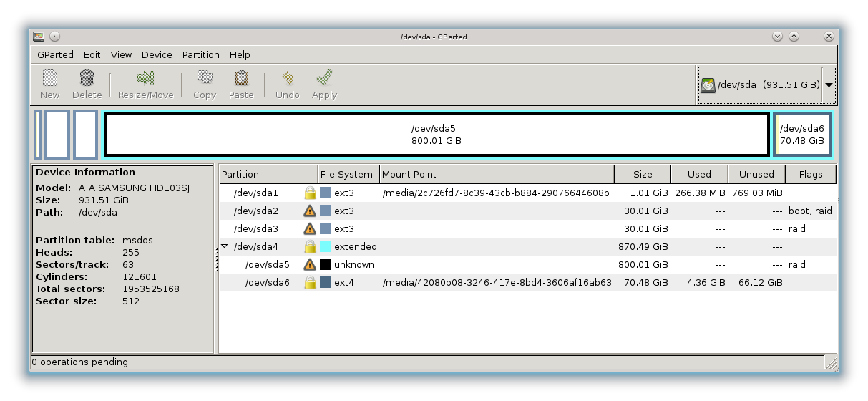Screen dimensions: 868x401
Task: Click the New partition toolbar icon
Action: point(49,78)
